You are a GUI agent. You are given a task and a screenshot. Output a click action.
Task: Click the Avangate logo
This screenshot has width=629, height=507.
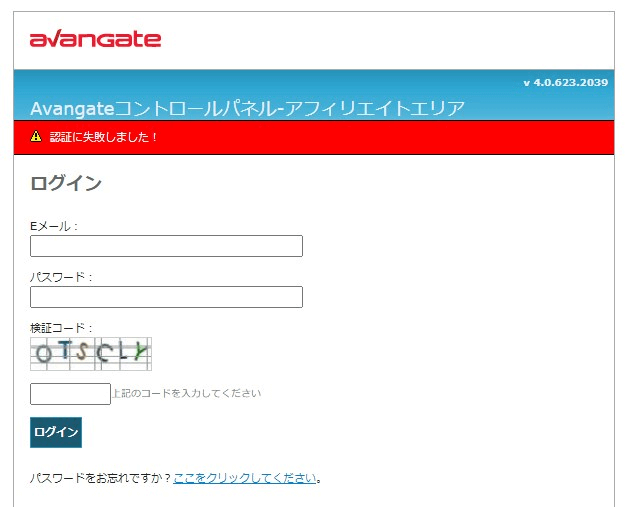point(95,39)
